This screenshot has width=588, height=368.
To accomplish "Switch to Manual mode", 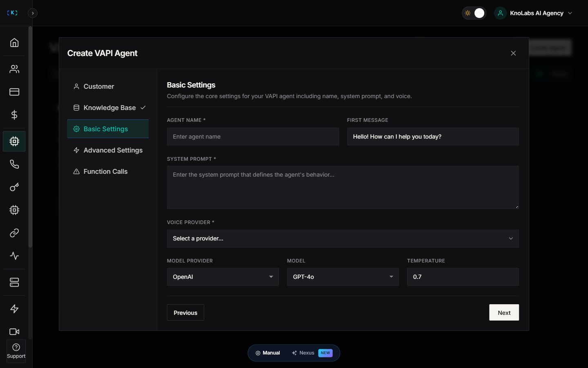I will (268, 353).
